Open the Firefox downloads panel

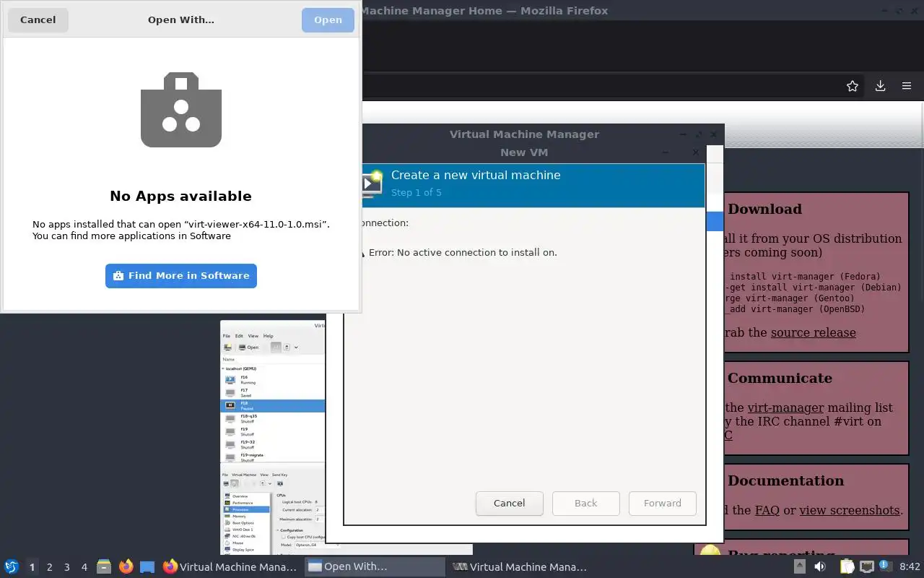880,86
